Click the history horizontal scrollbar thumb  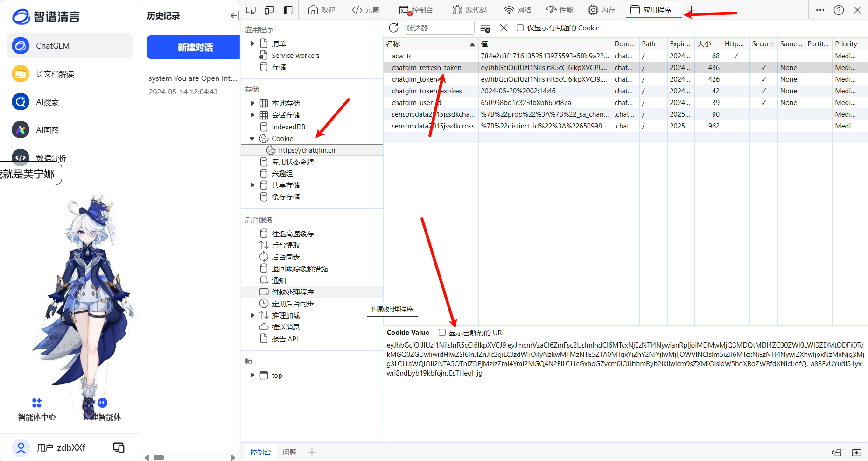(x=159, y=458)
